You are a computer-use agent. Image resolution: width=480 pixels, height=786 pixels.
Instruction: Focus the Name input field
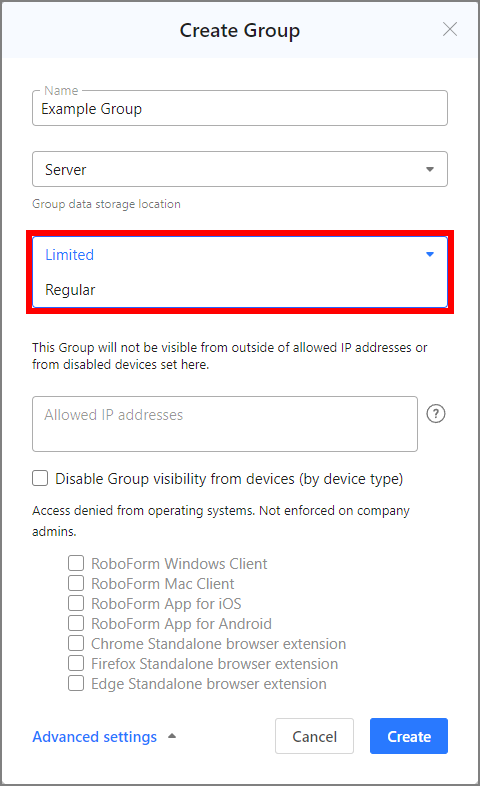click(x=240, y=108)
